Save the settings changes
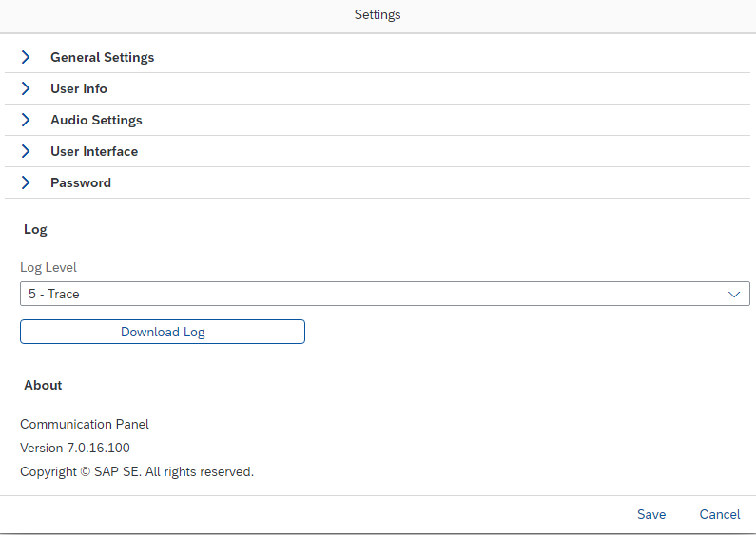The width and height of the screenshot is (756, 535). click(x=651, y=514)
